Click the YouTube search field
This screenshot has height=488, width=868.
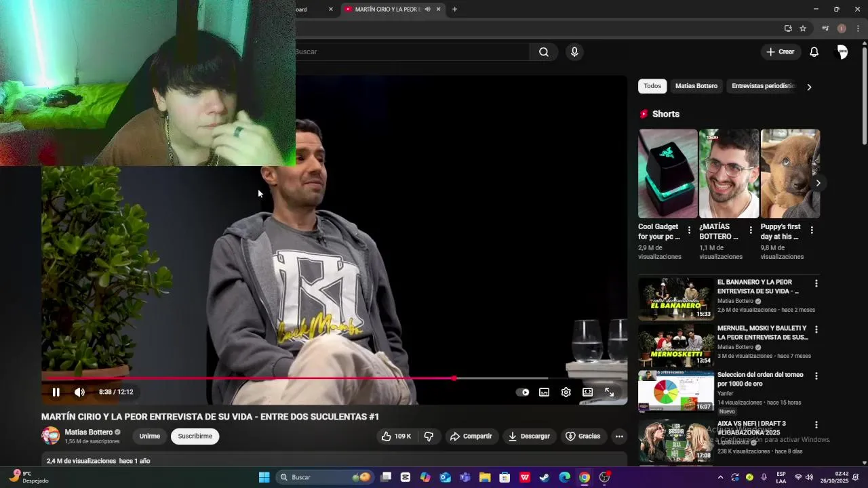point(412,52)
